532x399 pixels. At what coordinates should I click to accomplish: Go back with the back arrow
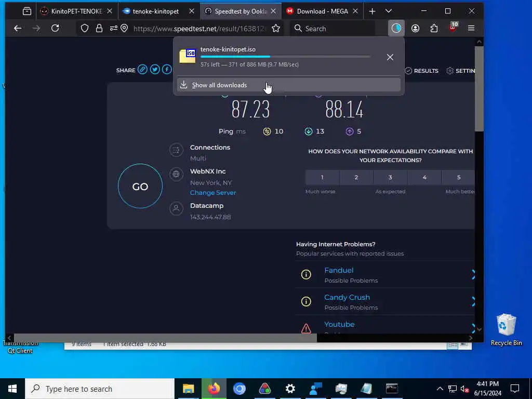[x=18, y=29]
